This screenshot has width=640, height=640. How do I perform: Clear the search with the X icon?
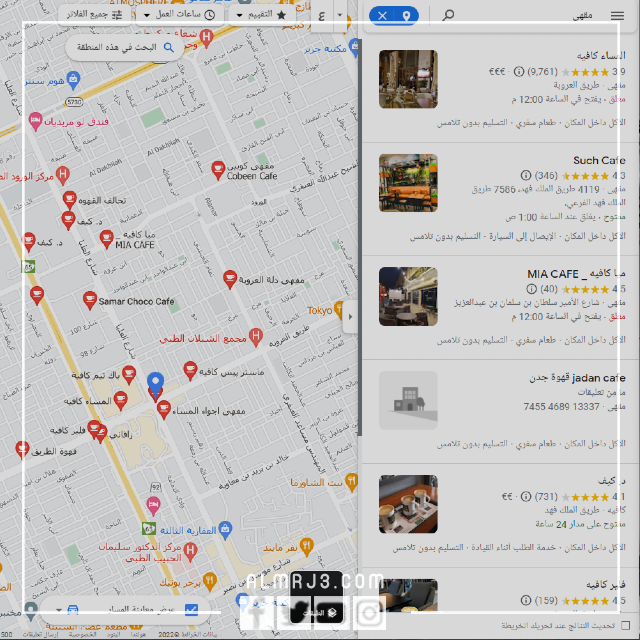pos(381,15)
